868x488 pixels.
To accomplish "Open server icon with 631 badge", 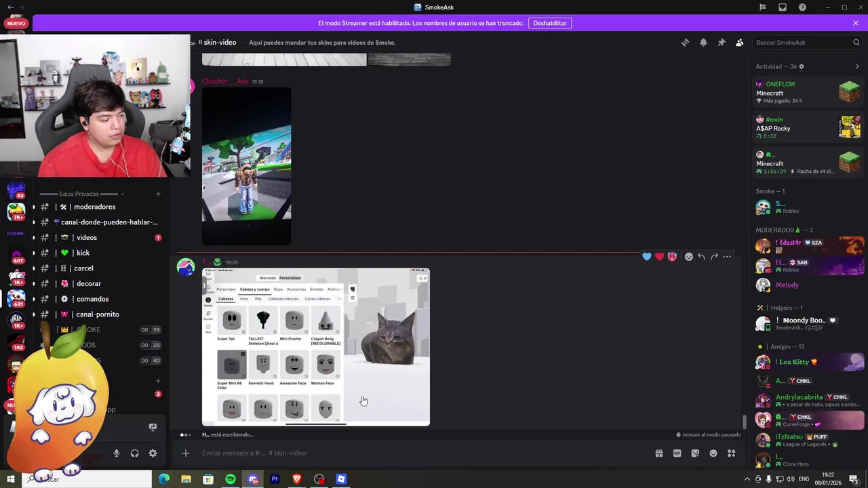I will tap(16, 298).
